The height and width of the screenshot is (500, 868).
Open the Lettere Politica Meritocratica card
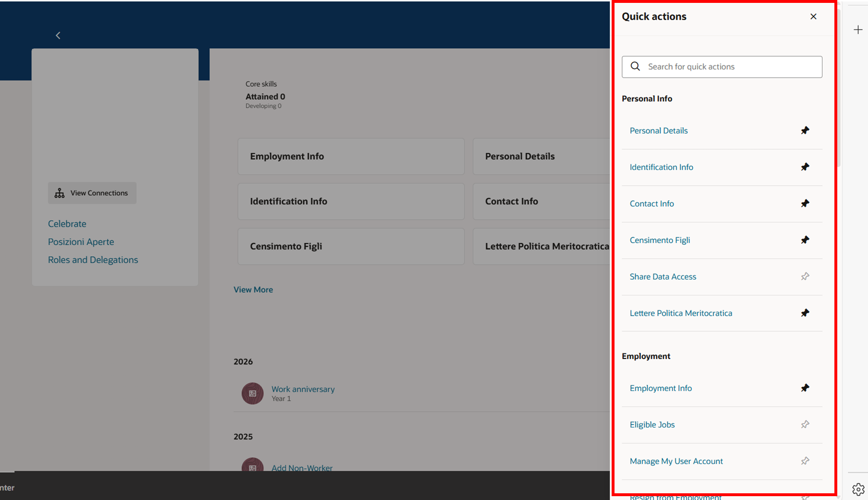pyautogui.click(x=542, y=247)
